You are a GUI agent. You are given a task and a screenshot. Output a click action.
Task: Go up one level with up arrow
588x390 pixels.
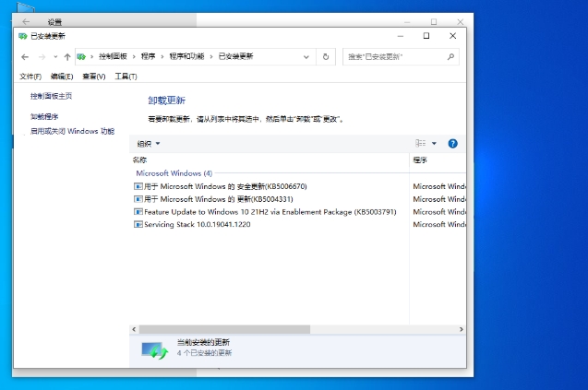pos(67,56)
